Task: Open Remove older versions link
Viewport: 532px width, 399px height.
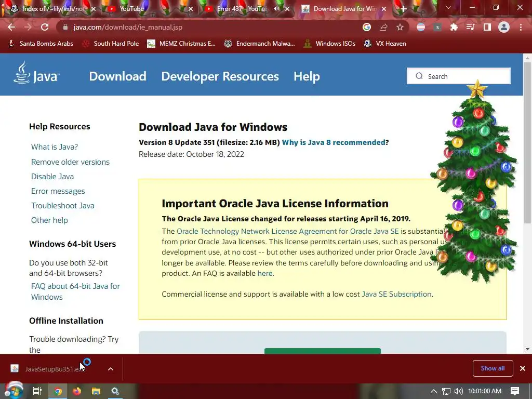Action: point(70,162)
